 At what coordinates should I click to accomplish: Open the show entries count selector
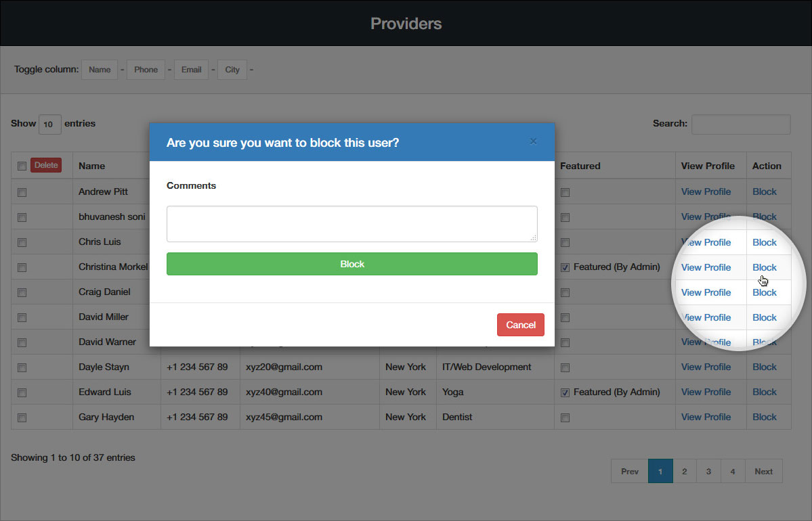coord(49,124)
